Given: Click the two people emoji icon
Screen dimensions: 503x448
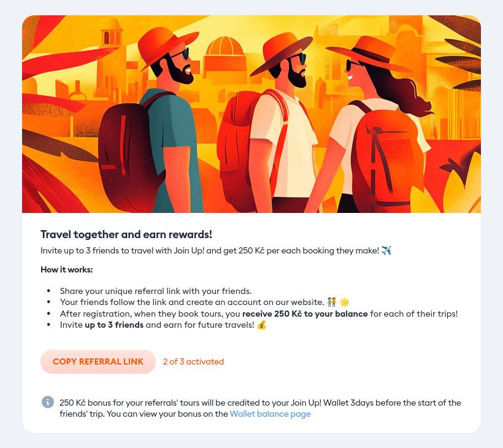Looking at the screenshot, I should pyautogui.click(x=332, y=303).
